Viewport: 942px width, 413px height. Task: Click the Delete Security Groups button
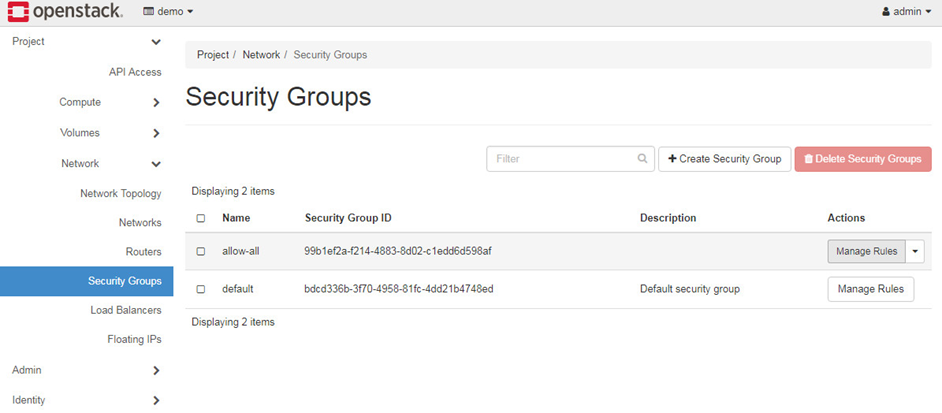tap(862, 159)
